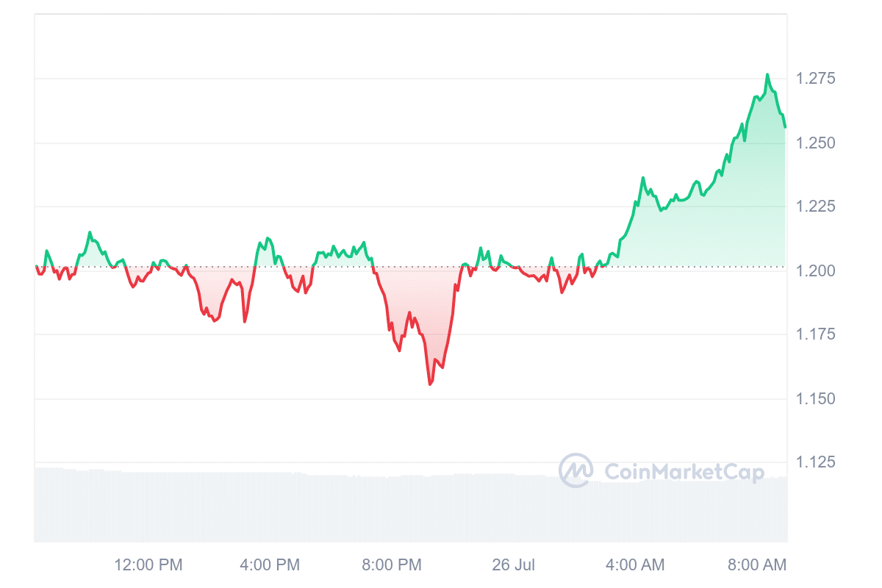882x588 pixels.
Task: Click the CoinMarketCap watermark text
Action: tap(684, 472)
